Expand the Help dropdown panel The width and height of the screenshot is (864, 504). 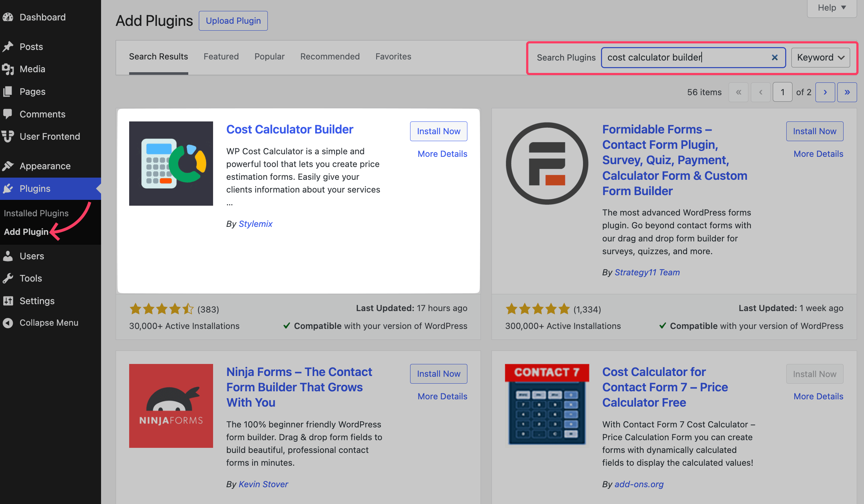coord(832,8)
